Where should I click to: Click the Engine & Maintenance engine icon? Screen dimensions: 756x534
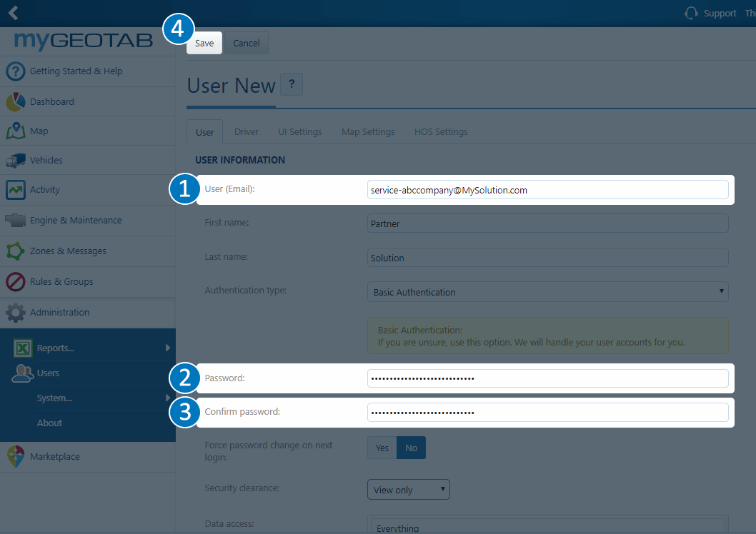click(16, 221)
